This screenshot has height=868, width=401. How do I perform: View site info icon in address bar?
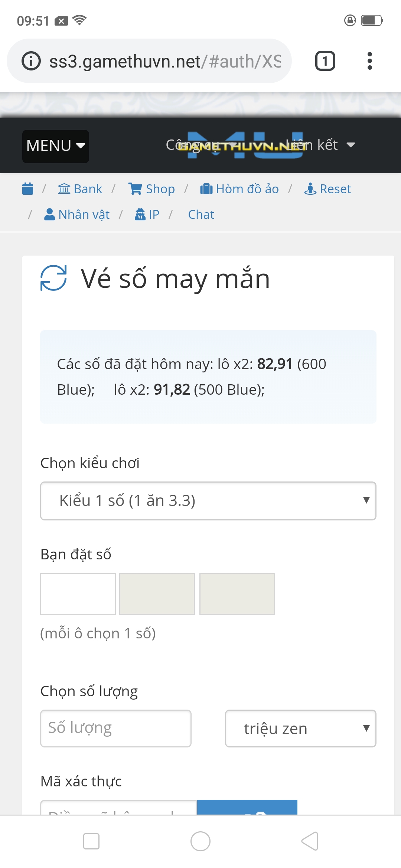[31, 61]
